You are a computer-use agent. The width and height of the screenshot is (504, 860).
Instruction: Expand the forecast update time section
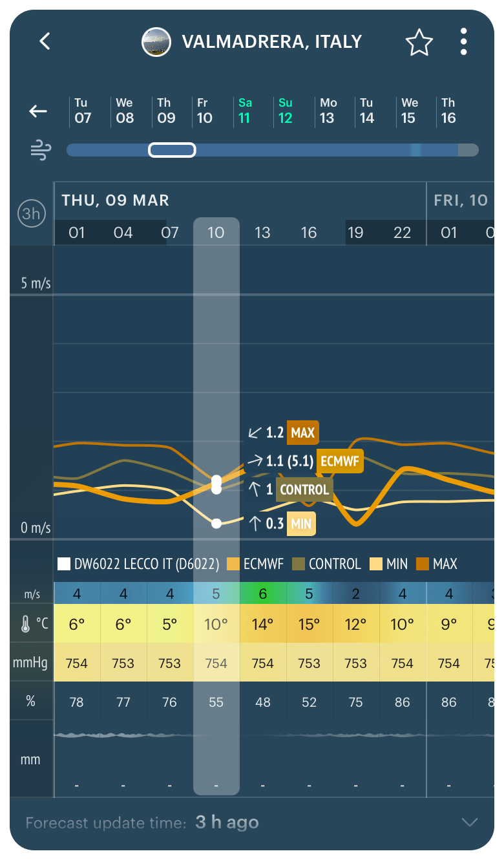coord(469,822)
